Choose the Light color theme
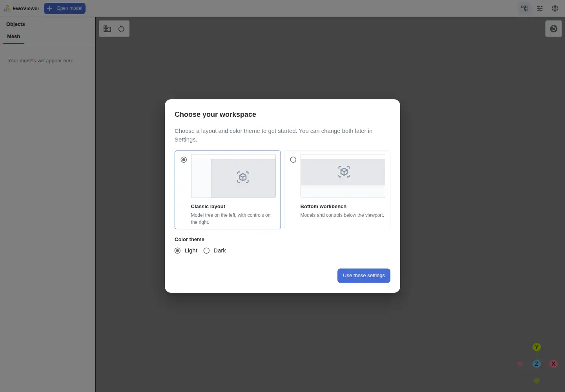 (x=178, y=250)
